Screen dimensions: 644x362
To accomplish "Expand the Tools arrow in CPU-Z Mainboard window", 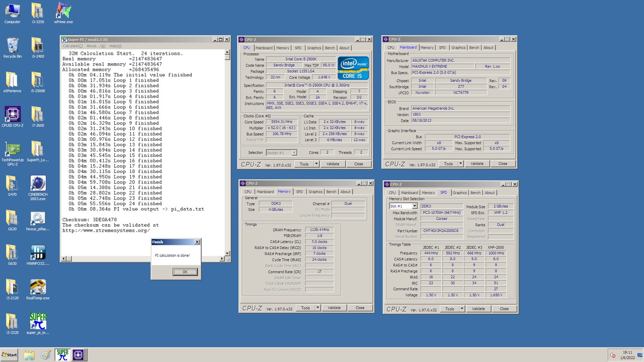I will click(x=460, y=163).
